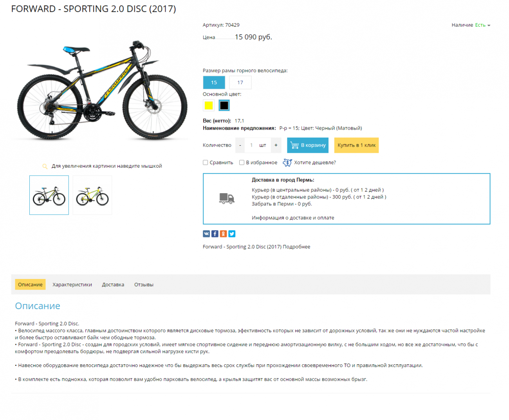Share on Odnoklassniki icon
509x420 pixels.
(223, 234)
